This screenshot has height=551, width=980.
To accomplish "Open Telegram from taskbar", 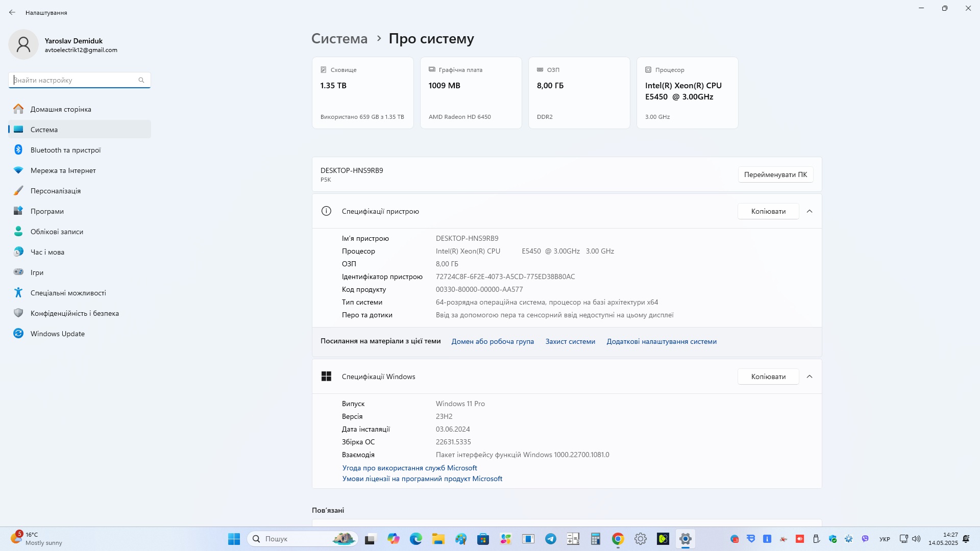I will (551, 539).
